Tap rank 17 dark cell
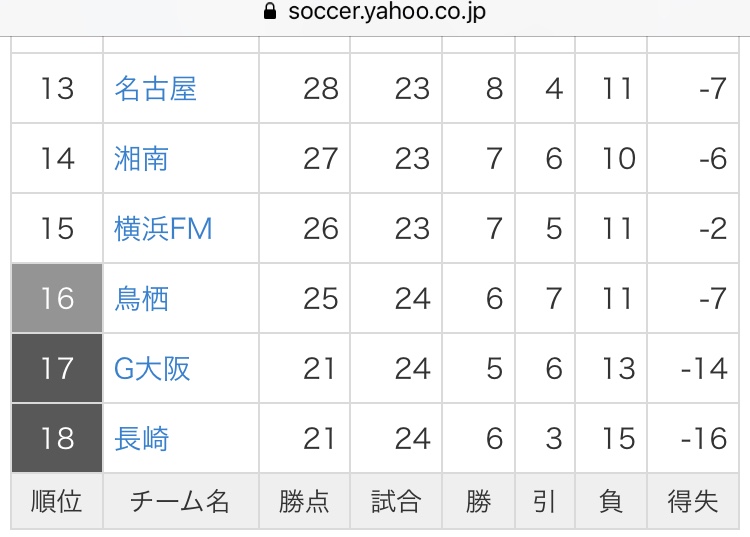The width and height of the screenshot is (750, 537). click(57, 369)
